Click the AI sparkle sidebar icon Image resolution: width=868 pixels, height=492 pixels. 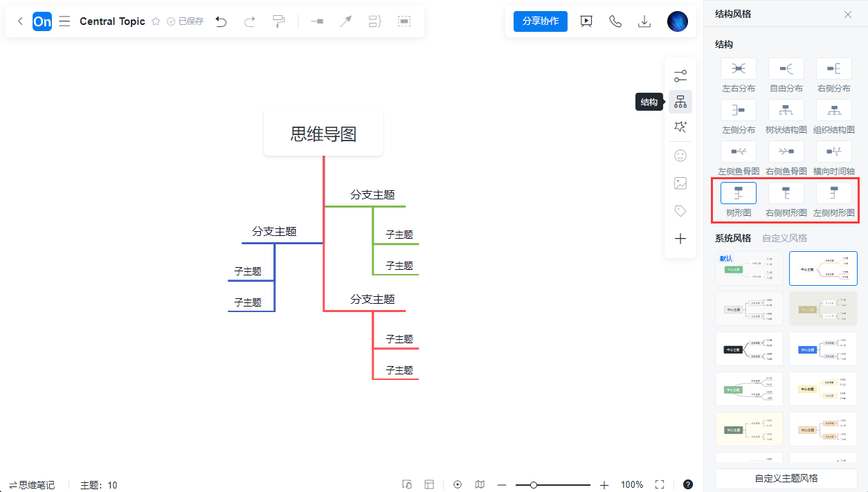click(680, 127)
